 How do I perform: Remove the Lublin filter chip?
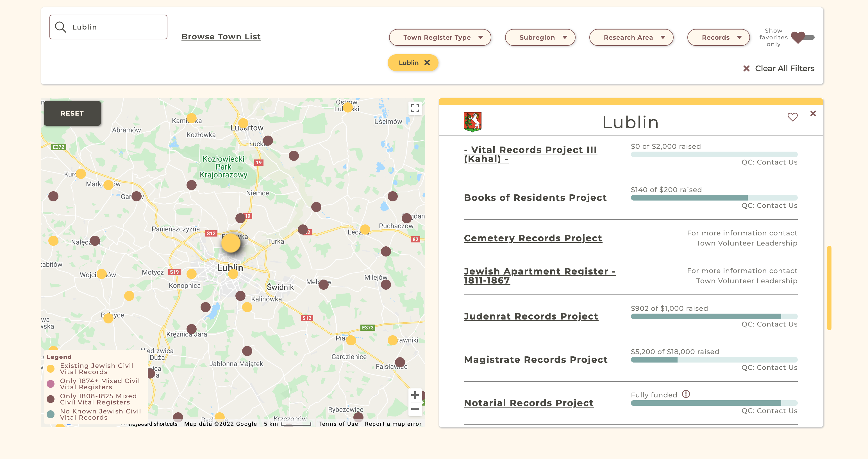point(427,63)
